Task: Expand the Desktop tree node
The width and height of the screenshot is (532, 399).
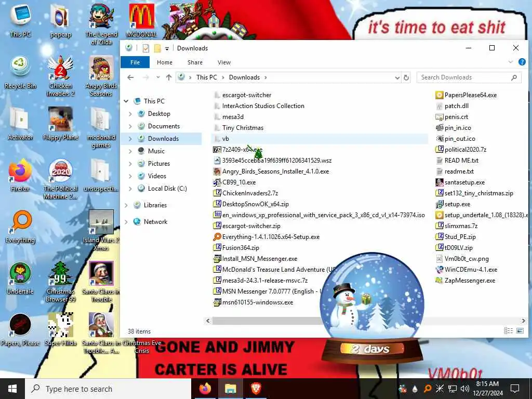Action: tap(130, 114)
